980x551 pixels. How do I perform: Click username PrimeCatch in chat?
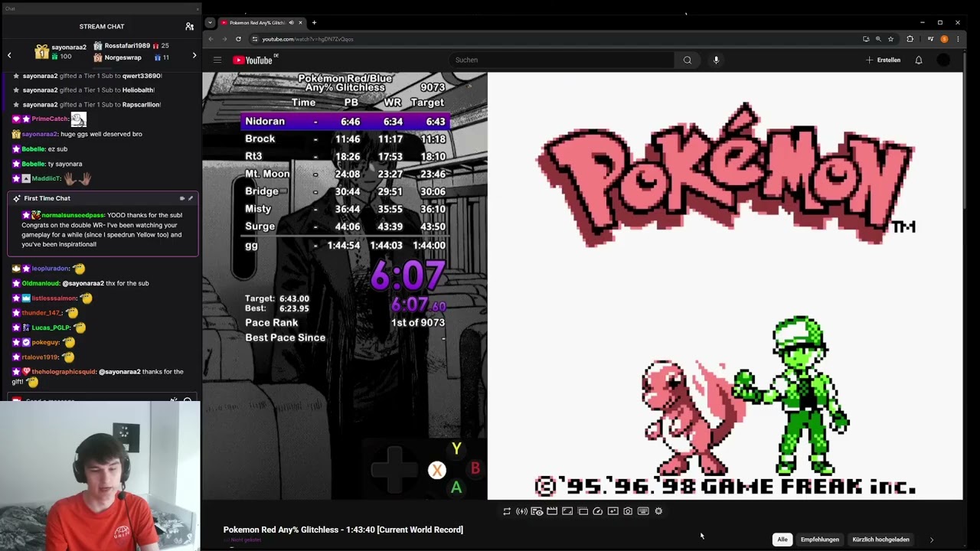pyautogui.click(x=50, y=119)
